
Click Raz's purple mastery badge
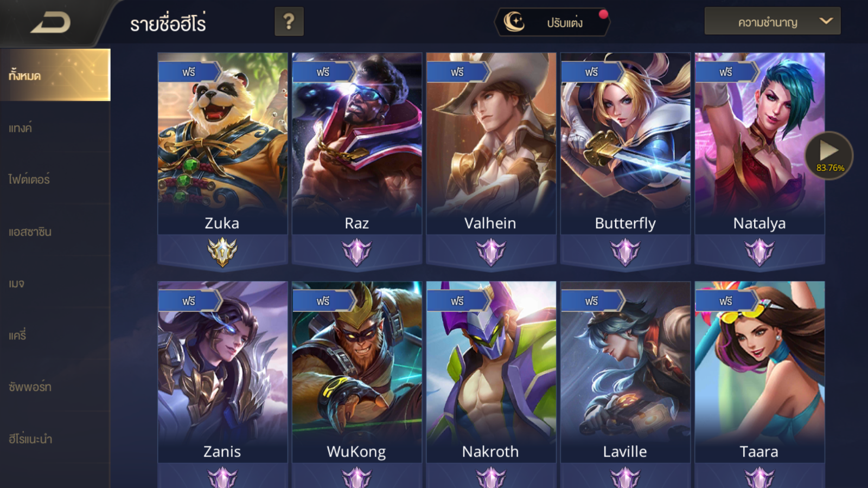pos(356,252)
